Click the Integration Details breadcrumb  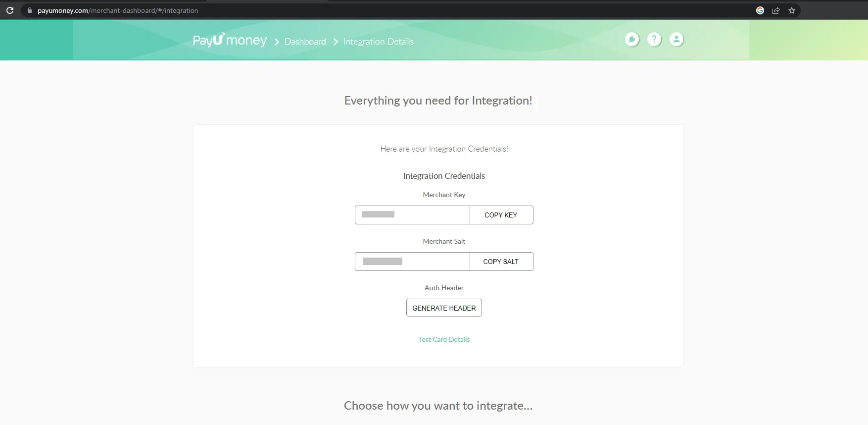pos(379,42)
